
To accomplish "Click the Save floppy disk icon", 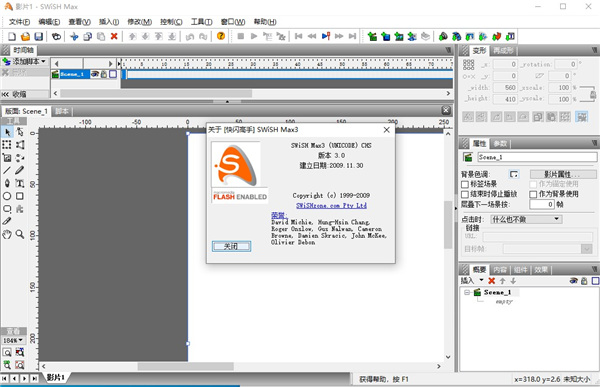I will tap(38, 36).
